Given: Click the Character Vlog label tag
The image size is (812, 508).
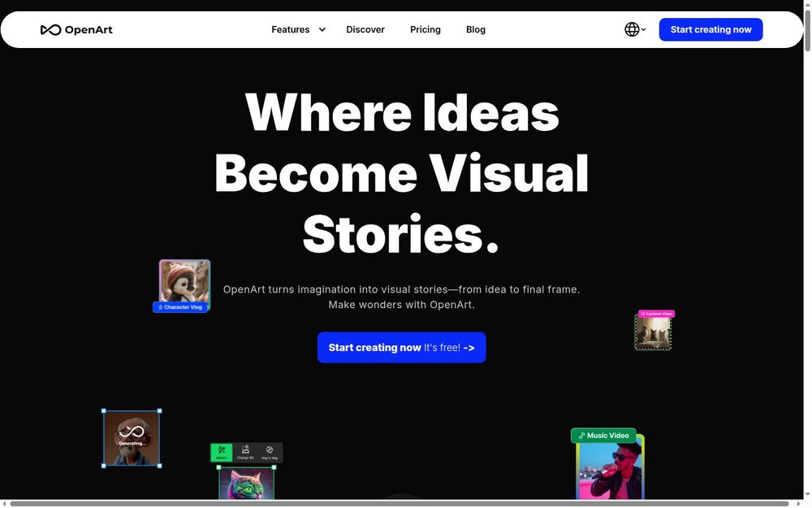Looking at the screenshot, I should pyautogui.click(x=179, y=307).
